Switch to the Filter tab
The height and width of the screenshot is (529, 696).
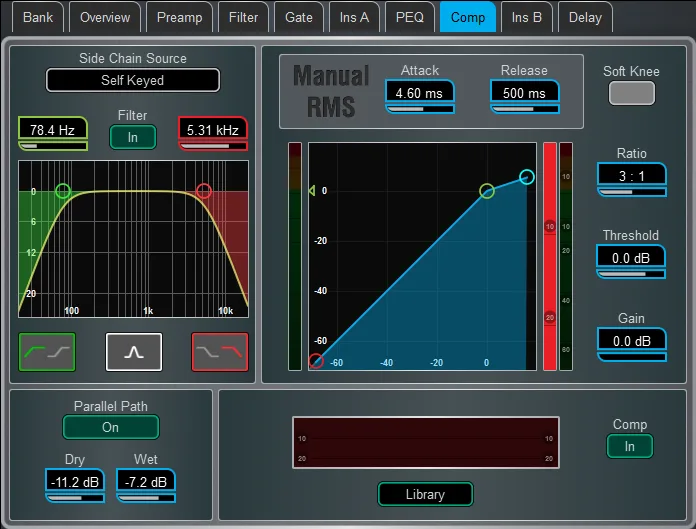tap(243, 17)
